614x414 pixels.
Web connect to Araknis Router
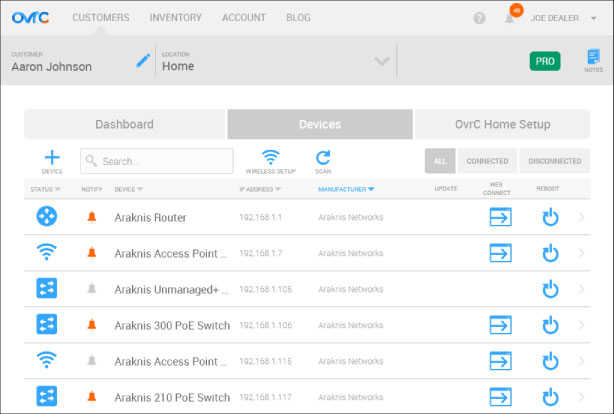(500, 217)
